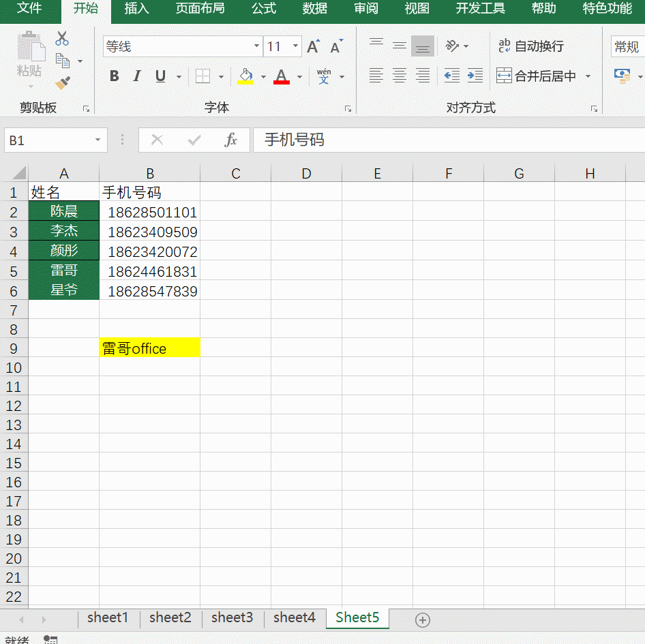The height and width of the screenshot is (644, 645).
Task: Switch to the 插入 ribbon tab
Action: coord(136,10)
